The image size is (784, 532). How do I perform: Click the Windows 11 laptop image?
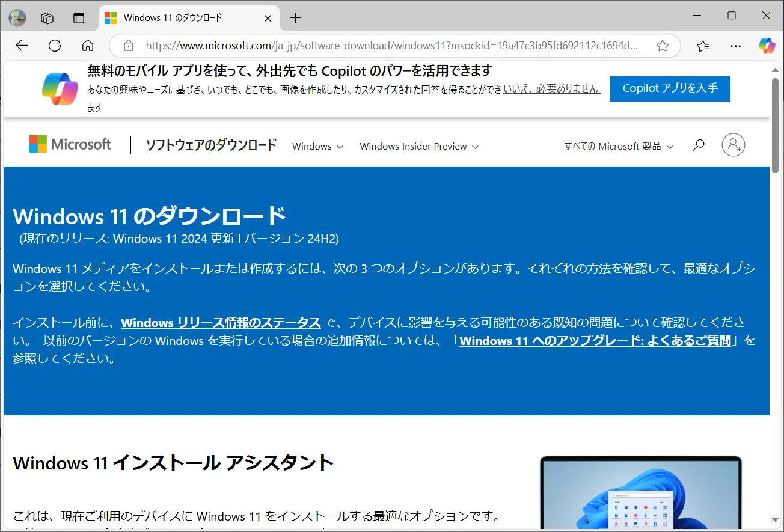[x=640, y=492]
